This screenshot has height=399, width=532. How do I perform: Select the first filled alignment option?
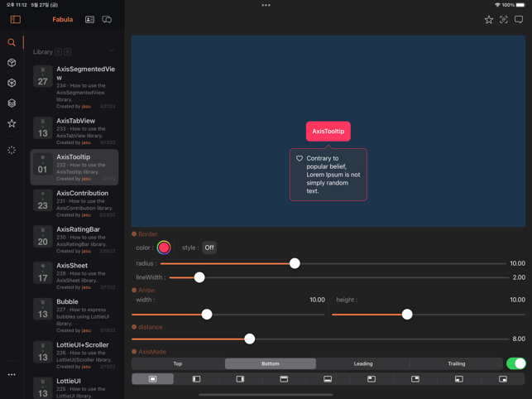point(153,379)
